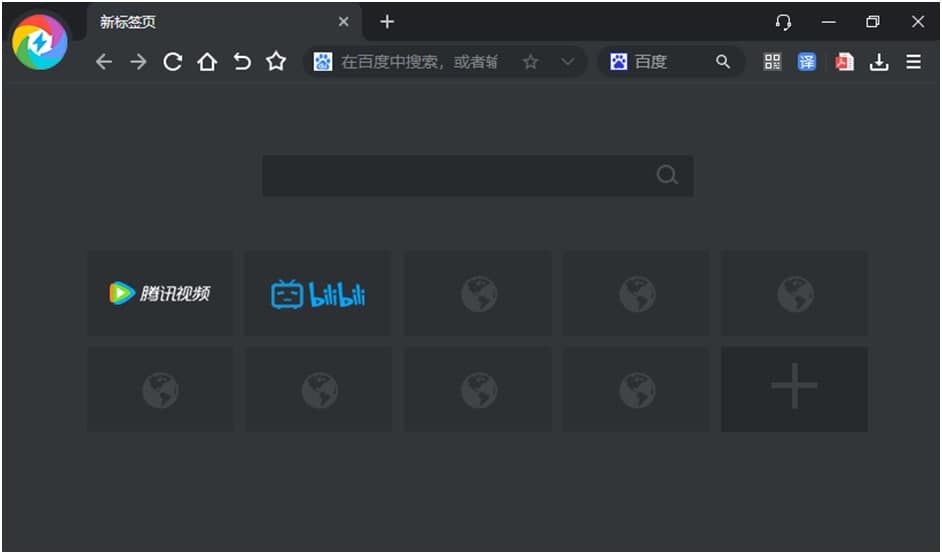This screenshot has height=554, width=942.
Task: Click the magnifier in the 百度 search box
Action: pyautogui.click(x=723, y=61)
